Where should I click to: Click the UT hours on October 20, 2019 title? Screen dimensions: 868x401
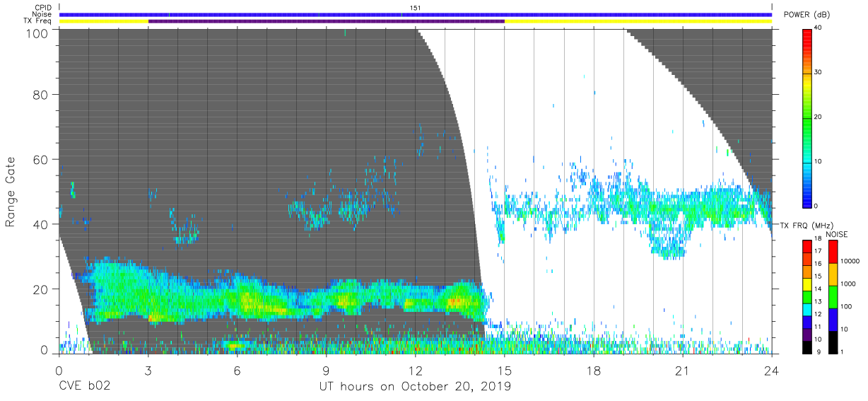416,386
